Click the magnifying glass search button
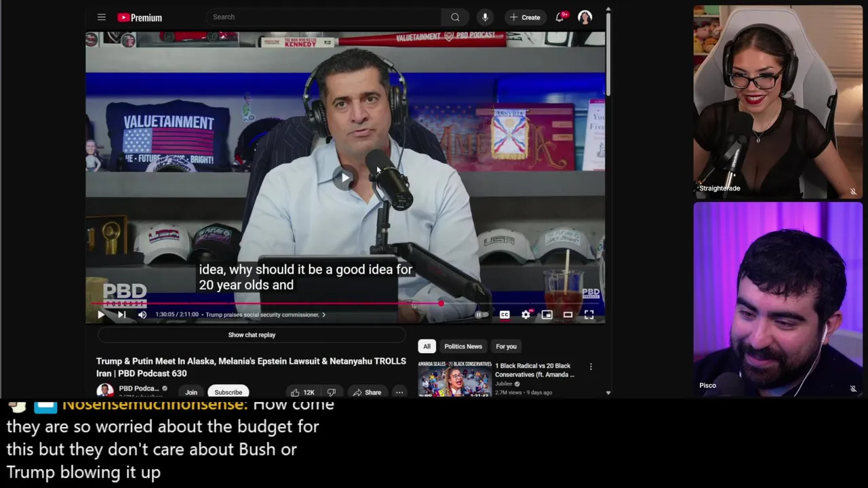Viewport: 868px width, 488px height. pyautogui.click(x=455, y=17)
